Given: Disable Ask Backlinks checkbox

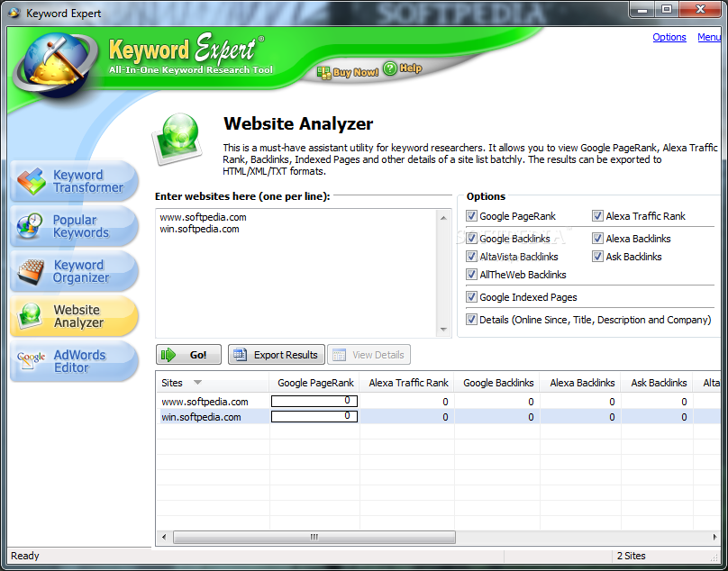Looking at the screenshot, I should pos(597,257).
